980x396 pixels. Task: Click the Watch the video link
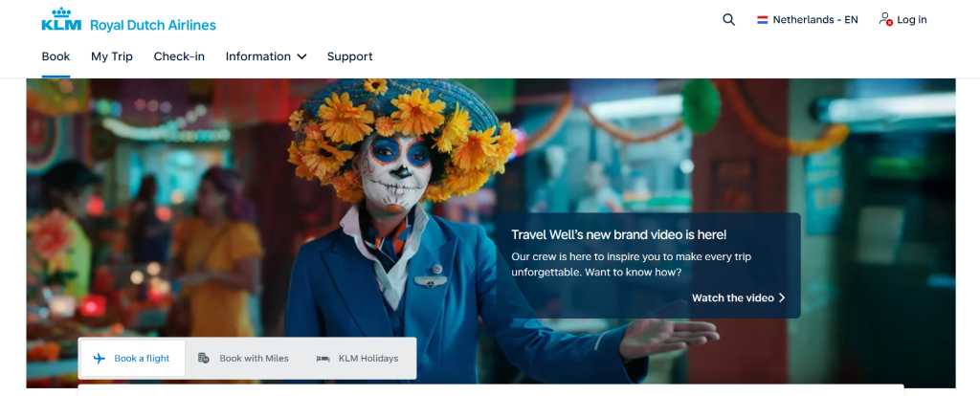coord(732,298)
